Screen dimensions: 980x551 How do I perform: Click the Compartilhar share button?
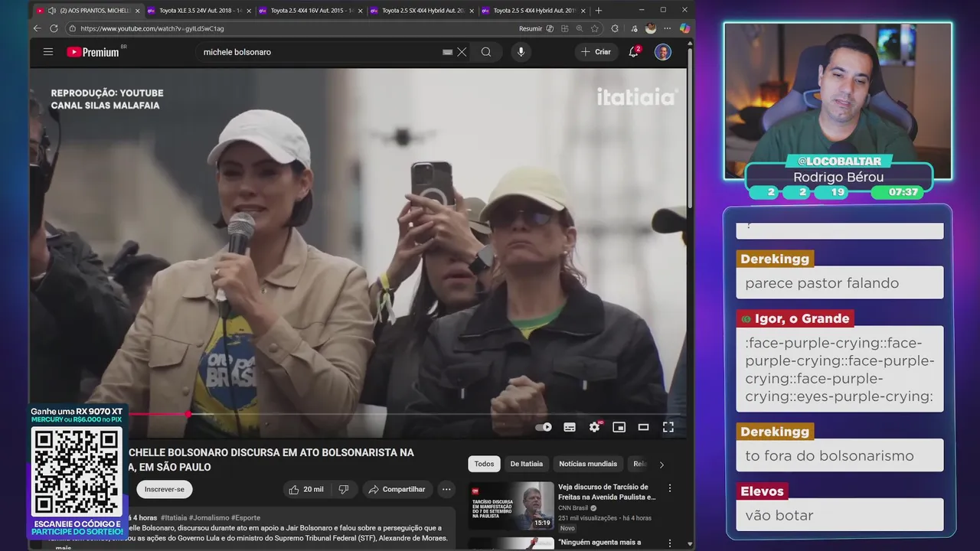click(x=397, y=489)
